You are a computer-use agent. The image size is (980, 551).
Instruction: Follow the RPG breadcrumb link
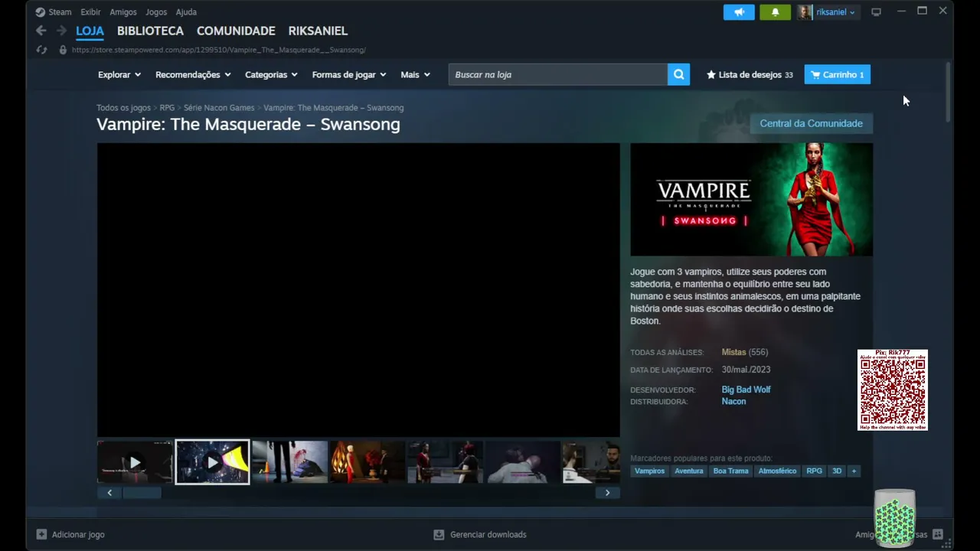pos(167,108)
